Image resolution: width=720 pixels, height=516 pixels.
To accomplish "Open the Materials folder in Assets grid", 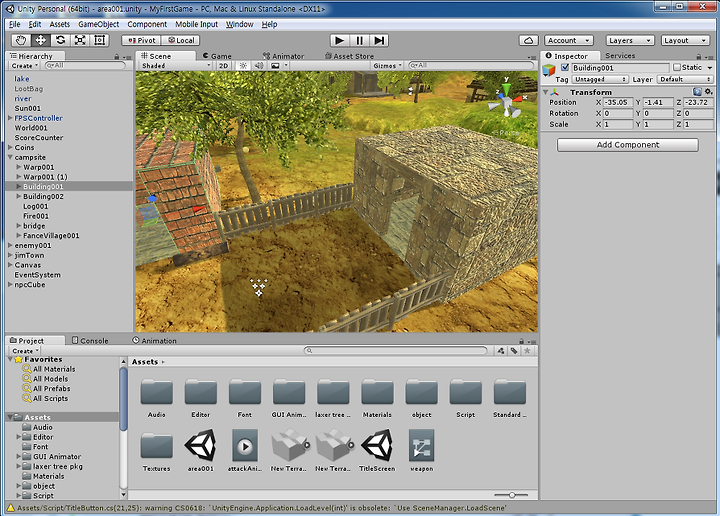I will (377, 392).
